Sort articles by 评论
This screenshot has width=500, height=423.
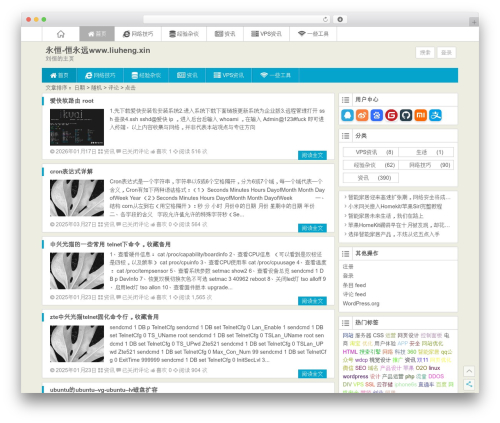pyautogui.click(x=113, y=88)
